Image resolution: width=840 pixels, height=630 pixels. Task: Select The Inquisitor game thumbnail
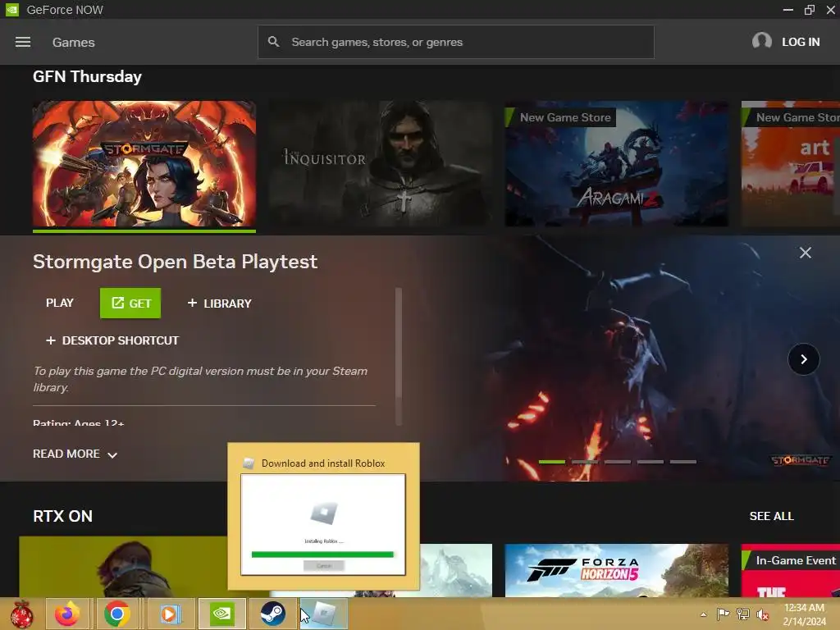381,163
